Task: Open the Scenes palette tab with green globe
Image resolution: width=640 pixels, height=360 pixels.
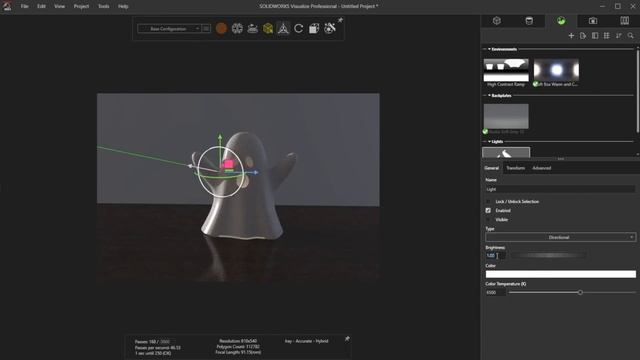Action: (x=561, y=21)
